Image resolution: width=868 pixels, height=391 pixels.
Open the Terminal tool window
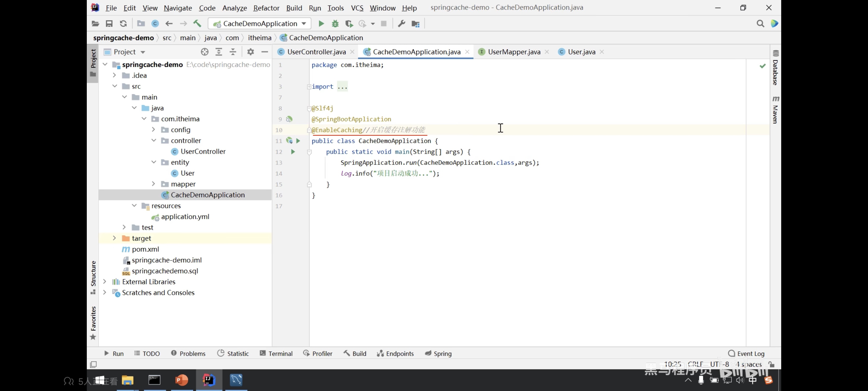point(276,354)
